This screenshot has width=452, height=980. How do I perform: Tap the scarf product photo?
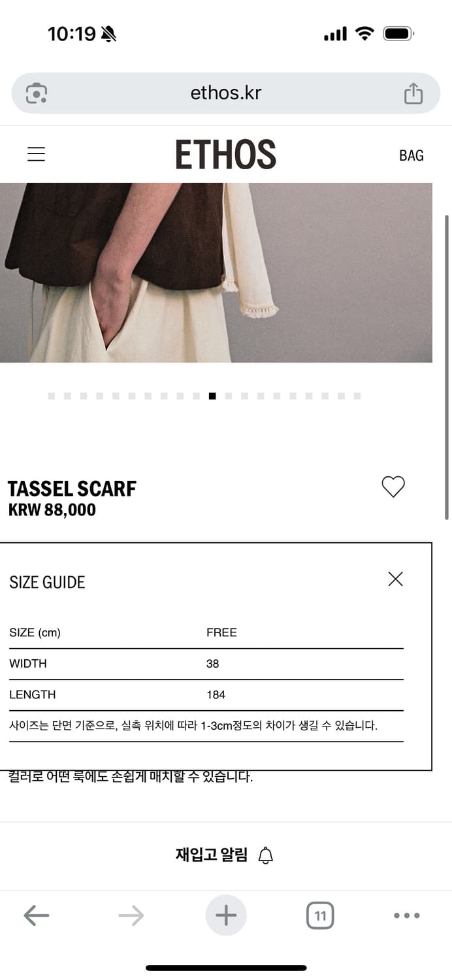(216, 272)
